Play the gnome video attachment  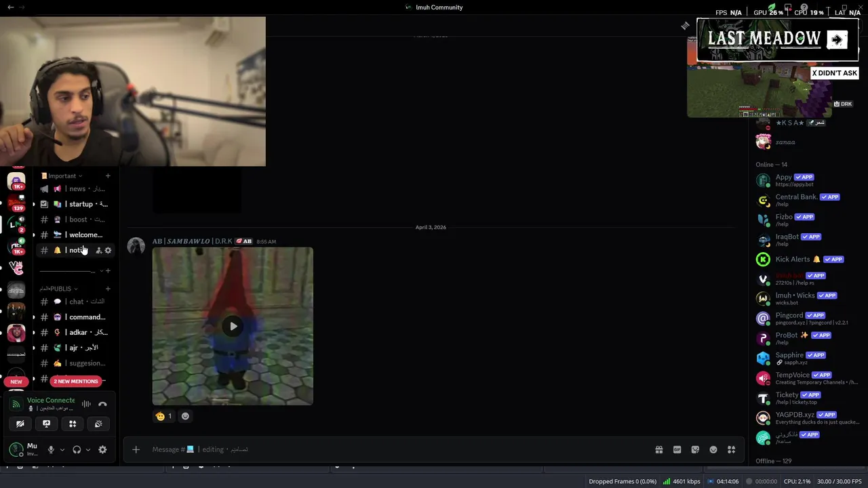(x=233, y=326)
